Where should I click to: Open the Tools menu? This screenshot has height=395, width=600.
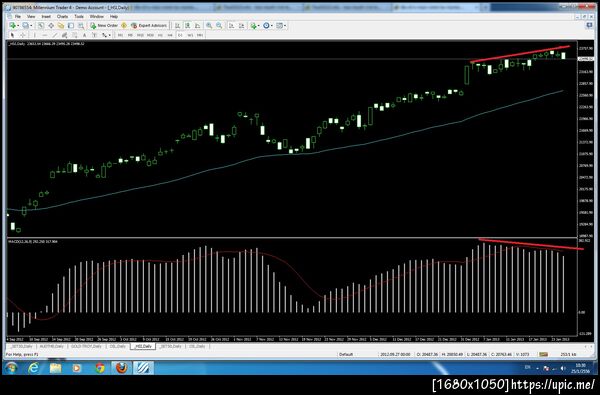pyautogui.click(x=79, y=16)
